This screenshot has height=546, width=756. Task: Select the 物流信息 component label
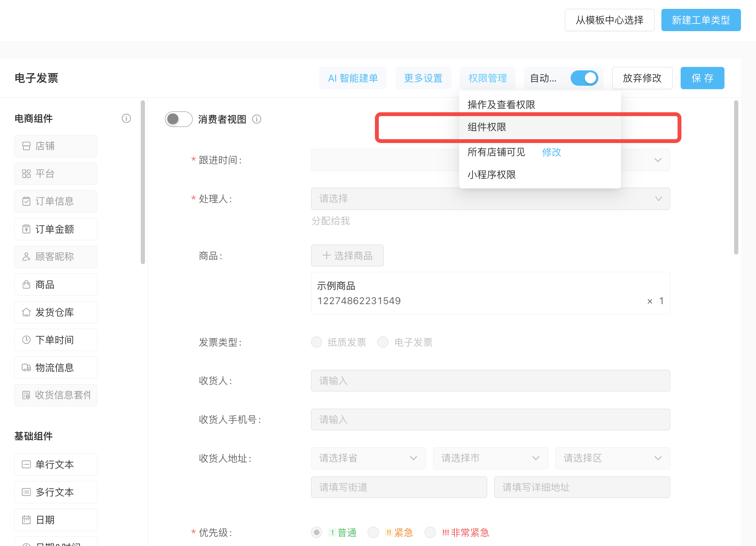(55, 368)
